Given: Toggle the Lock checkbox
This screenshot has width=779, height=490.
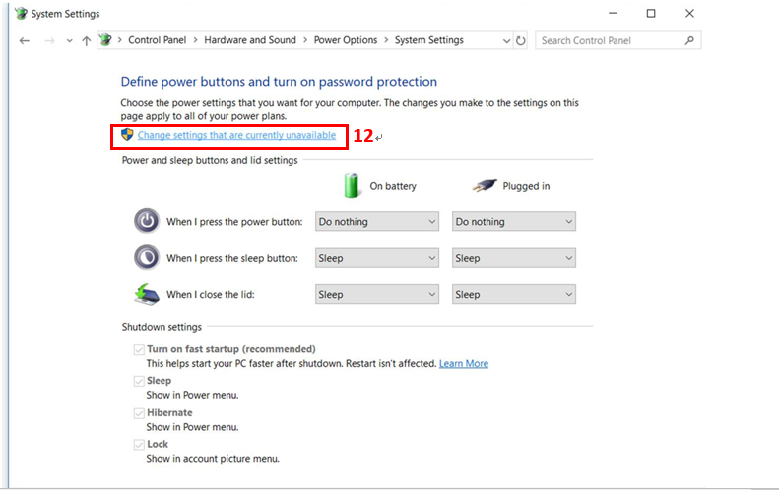Looking at the screenshot, I should (x=139, y=445).
